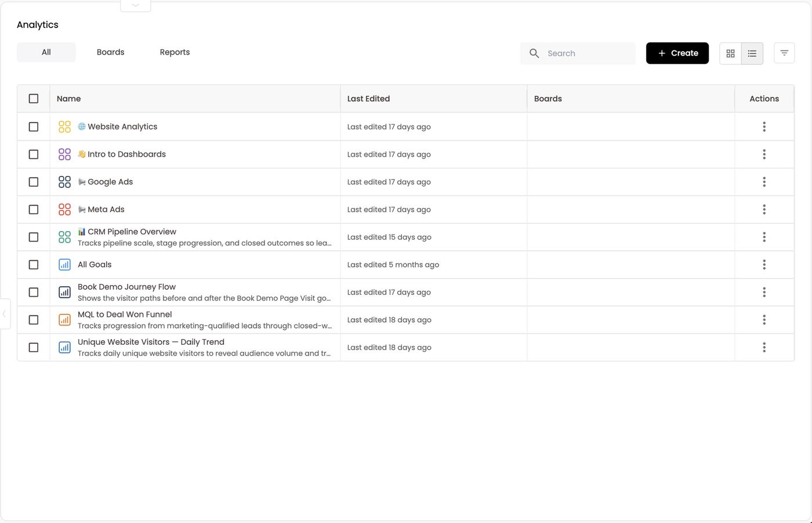Show the All tab
The image size is (812, 523).
point(46,52)
